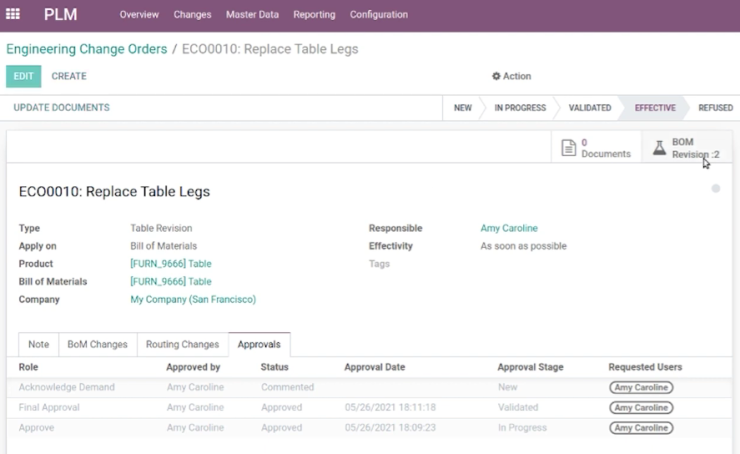Viewport: 740px width, 454px height.
Task: Open the Master Data menu
Action: click(x=252, y=15)
